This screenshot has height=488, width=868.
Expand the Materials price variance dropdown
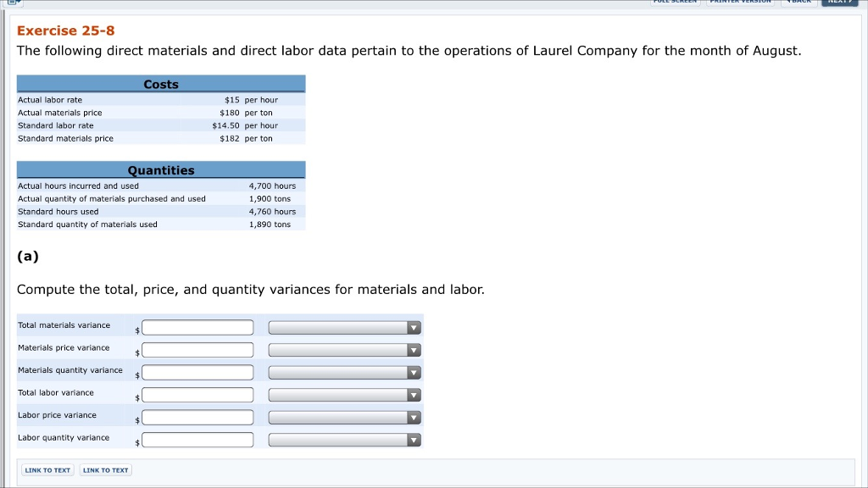344,350
